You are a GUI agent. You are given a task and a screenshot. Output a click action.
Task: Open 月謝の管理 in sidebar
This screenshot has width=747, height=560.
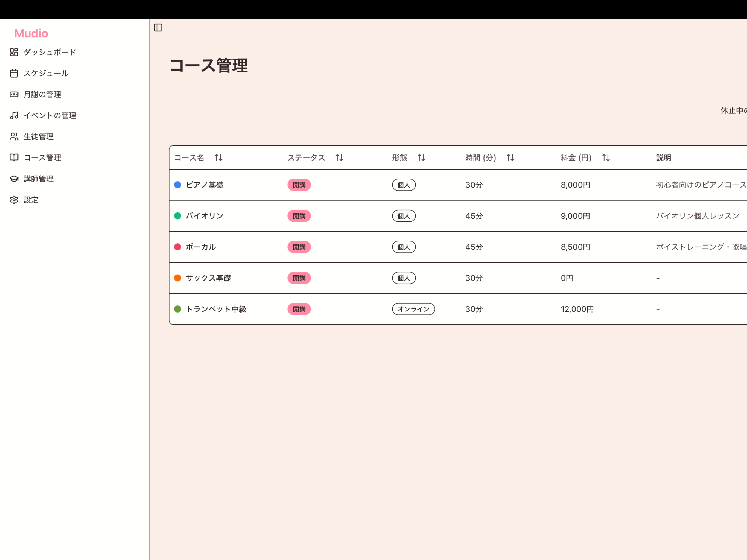[42, 94]
